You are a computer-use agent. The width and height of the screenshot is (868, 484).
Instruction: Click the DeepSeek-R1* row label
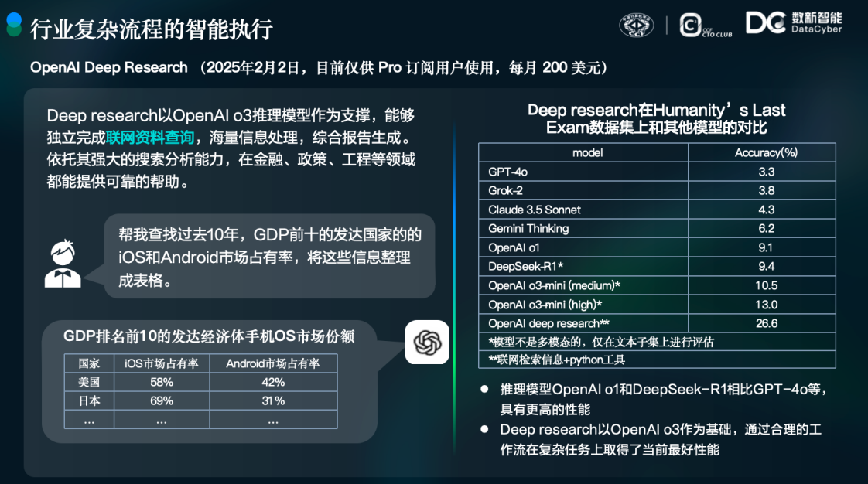pos(525,266)
